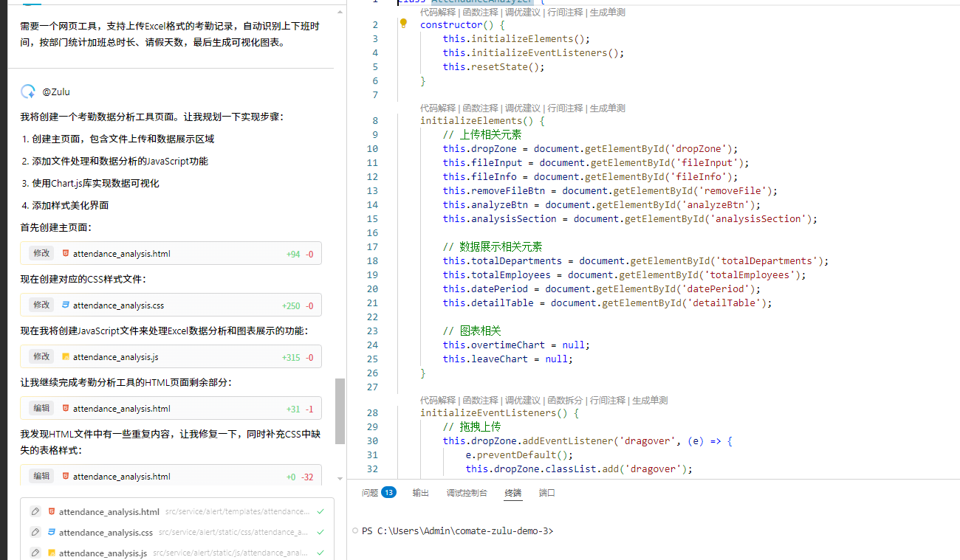The height and width of the screenshot is (560, 960).
Task: Click the comment // 数据展示相关元素
Action: (x=493, y=246)
